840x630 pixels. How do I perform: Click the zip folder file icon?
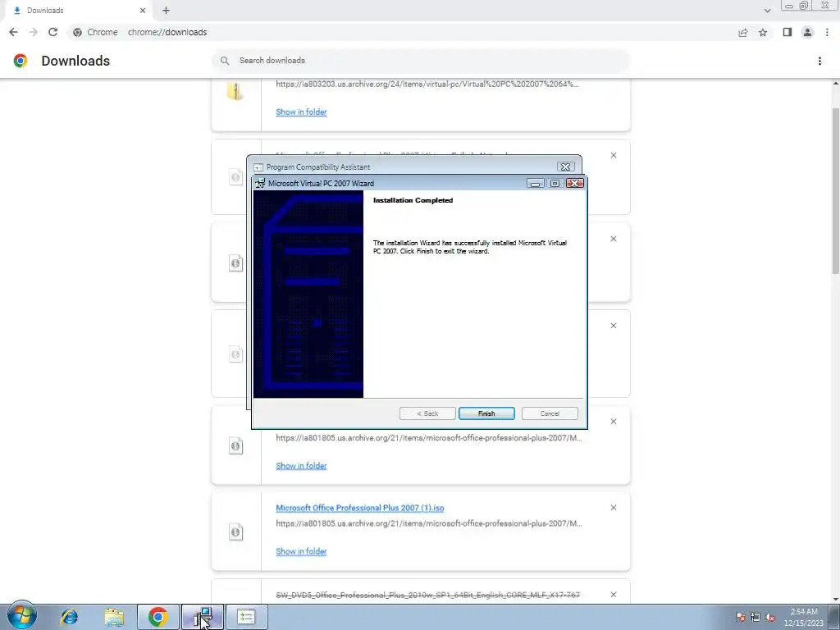coord(235,91)
